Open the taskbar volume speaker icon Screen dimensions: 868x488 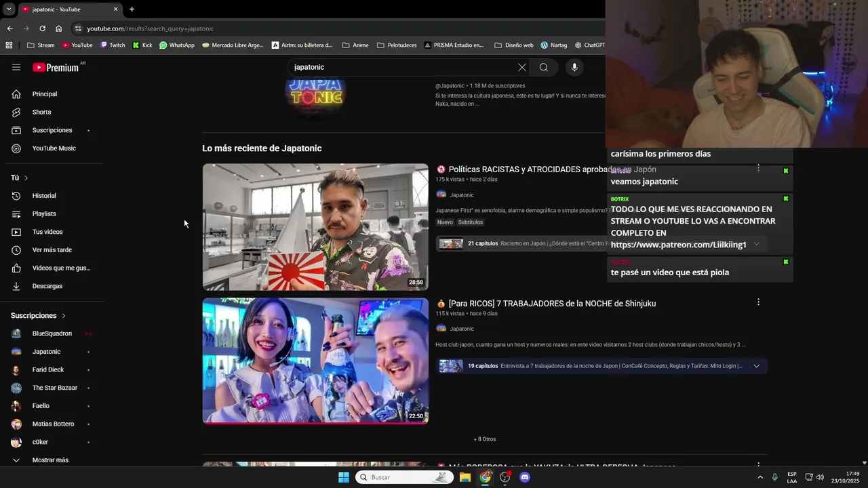click(x=820, y=477)
